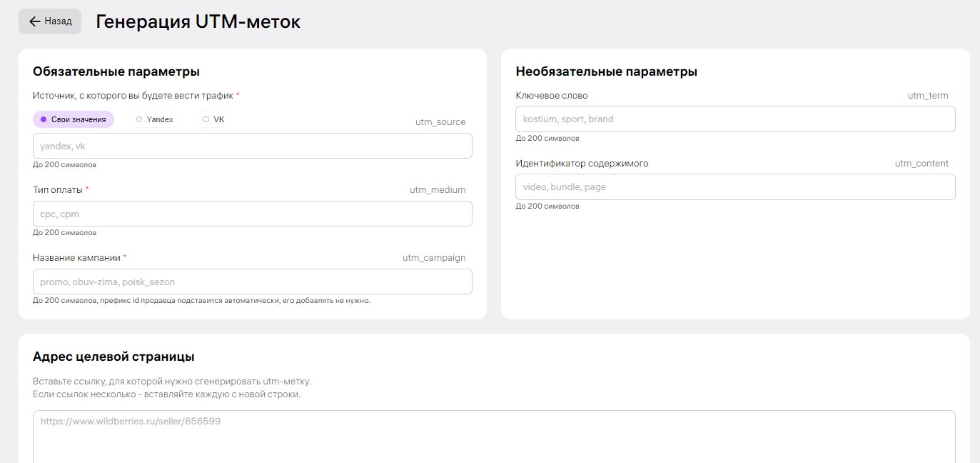Focus the content identifier input field

tap(735, 187)
